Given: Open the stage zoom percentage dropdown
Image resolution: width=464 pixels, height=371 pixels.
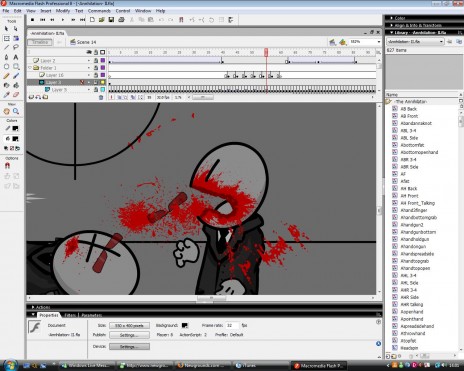Looking at the screenshot, I should pyautogui.click(x=379, y=42).
